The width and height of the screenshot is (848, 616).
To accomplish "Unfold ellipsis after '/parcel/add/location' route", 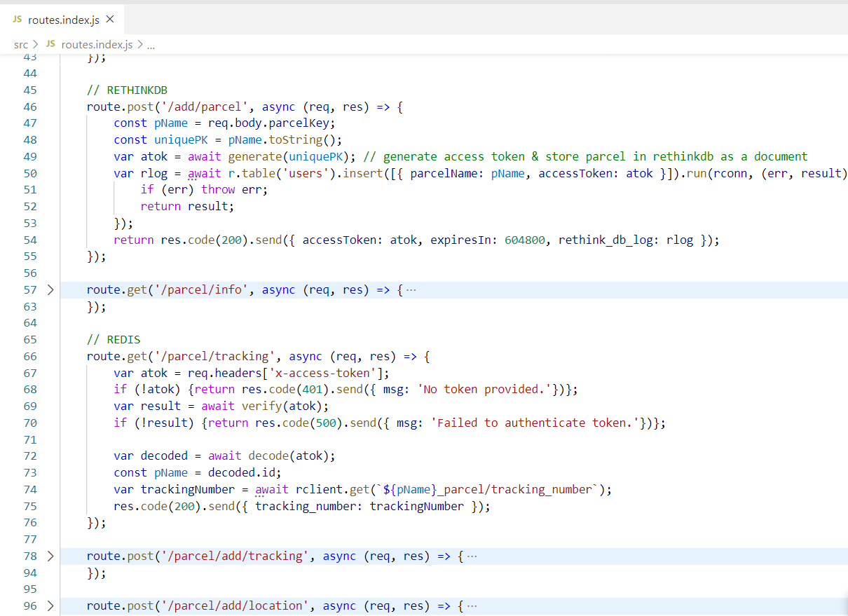I will pyautogui.click(x=472, y=605).
